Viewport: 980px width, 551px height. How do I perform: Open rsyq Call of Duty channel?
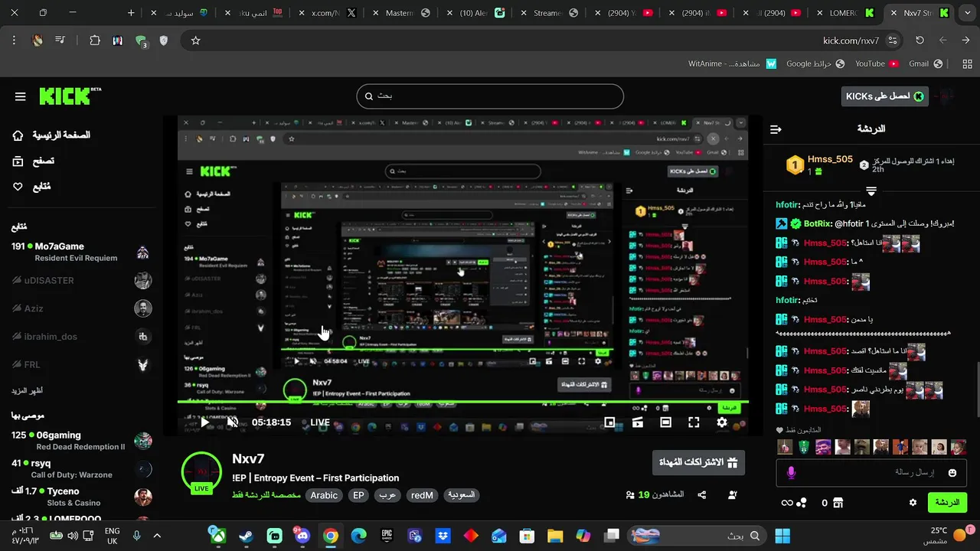pyautogui.click(x=81, y=468)
